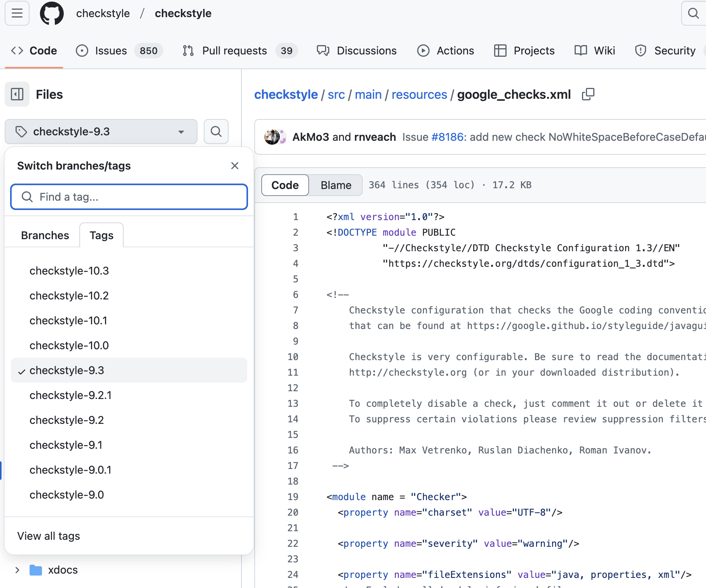Select the checkstyle-9.0.1 tag
The image size is (706, 588).
(70, 470)
